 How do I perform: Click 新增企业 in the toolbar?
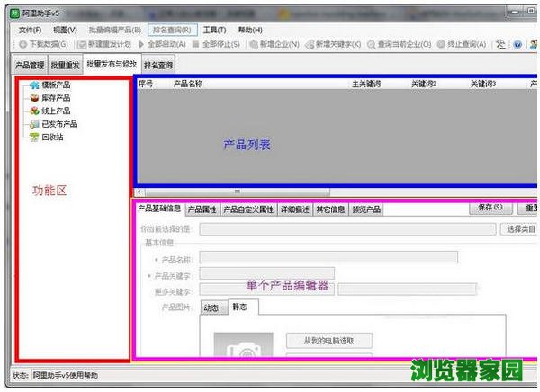(x=274, y=44)
